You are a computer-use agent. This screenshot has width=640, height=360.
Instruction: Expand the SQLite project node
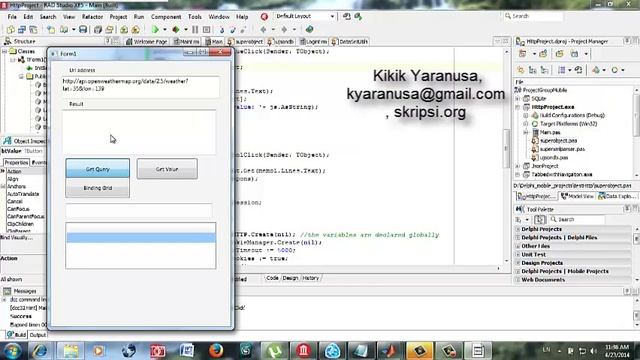pos(518,99)
